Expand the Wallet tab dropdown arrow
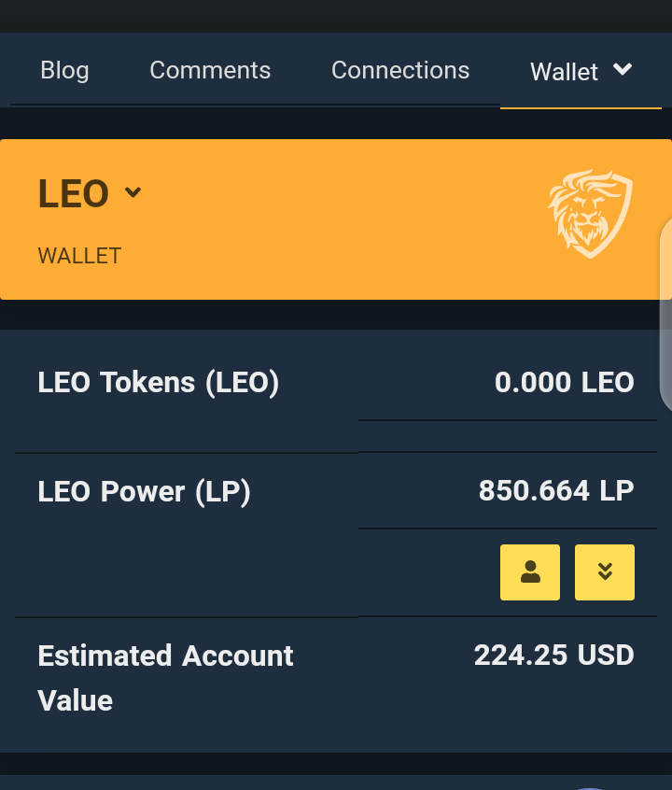 pyautogui.click(x=623, y=69)
